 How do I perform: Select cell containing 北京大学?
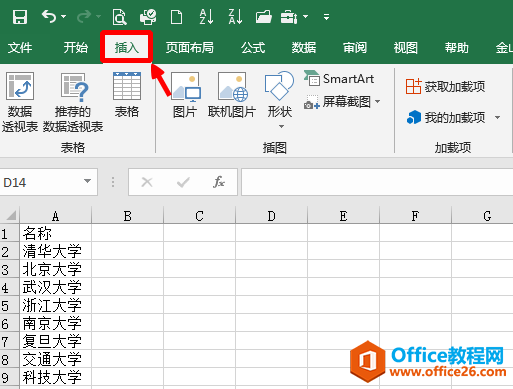coord(56,269)
